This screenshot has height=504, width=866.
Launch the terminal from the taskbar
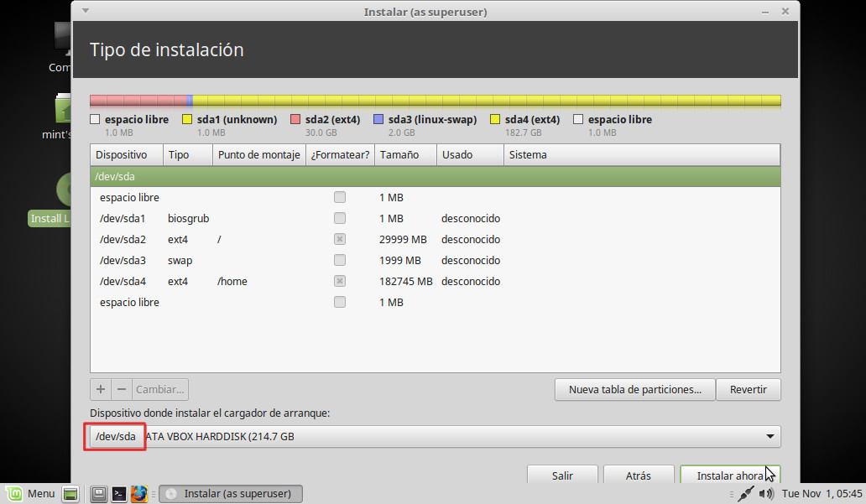click(x=119, y=494)
